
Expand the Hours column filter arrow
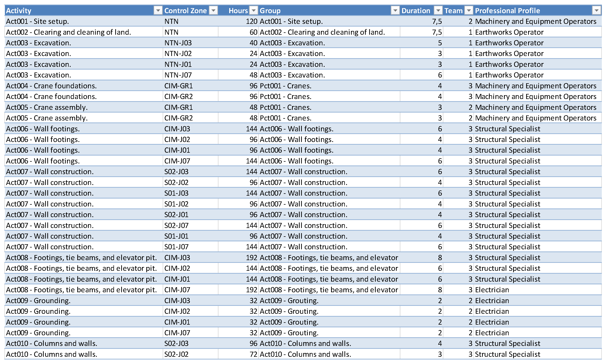point(254,10)
